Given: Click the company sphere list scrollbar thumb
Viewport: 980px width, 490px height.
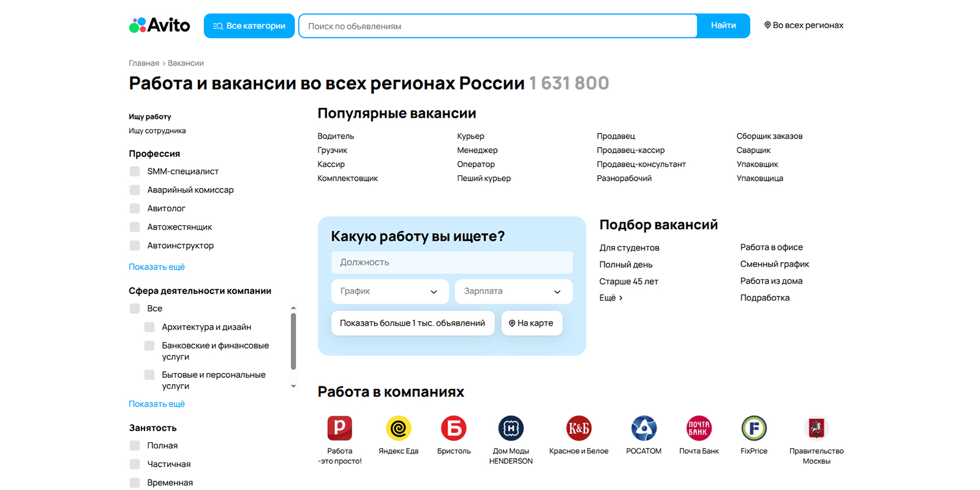Looking at the screenshot, I should point(293,341).
